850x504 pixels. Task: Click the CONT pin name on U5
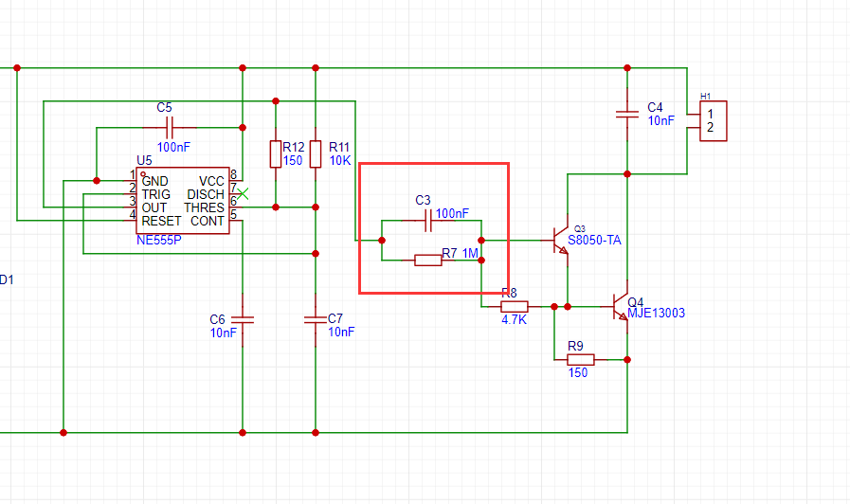coord(208,221)
